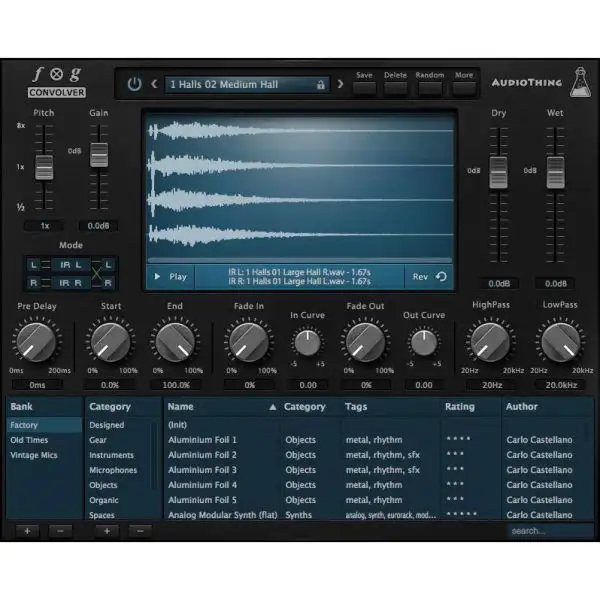Toggle the plugin power bypass icon
Viewport: 600px width, 600px height.
pyautogui.click(x=135, y=84)
